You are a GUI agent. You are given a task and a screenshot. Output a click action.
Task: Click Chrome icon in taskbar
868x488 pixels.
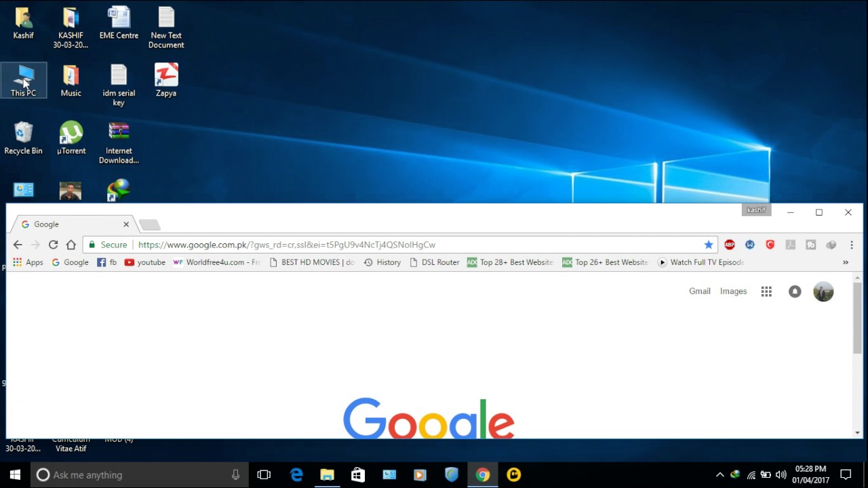click(x=483, y=474)
